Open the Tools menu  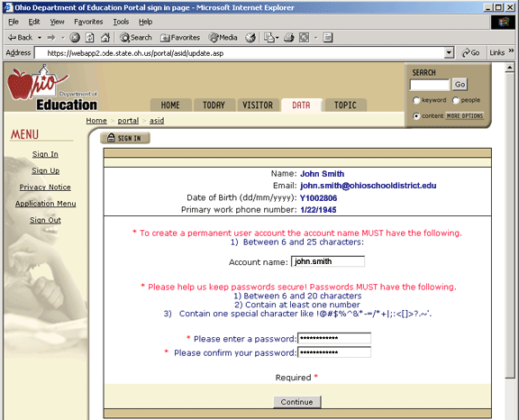click(121, 22)
